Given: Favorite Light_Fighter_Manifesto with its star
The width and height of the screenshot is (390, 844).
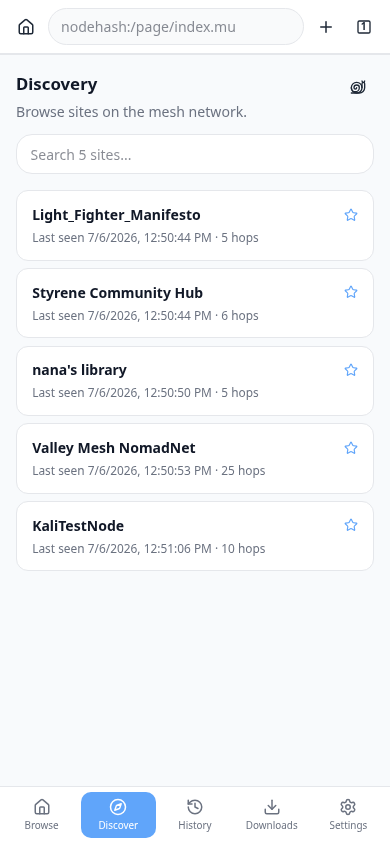Looking at the screenshot, I should pos(351,215).
